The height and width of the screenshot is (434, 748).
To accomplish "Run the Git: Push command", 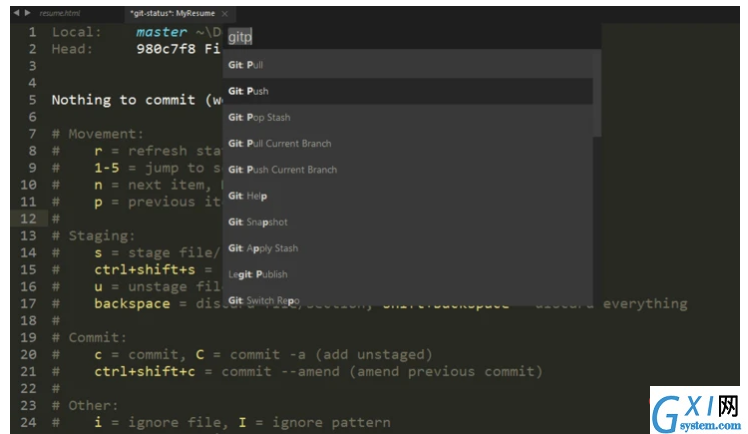I will tap(408, 91).
